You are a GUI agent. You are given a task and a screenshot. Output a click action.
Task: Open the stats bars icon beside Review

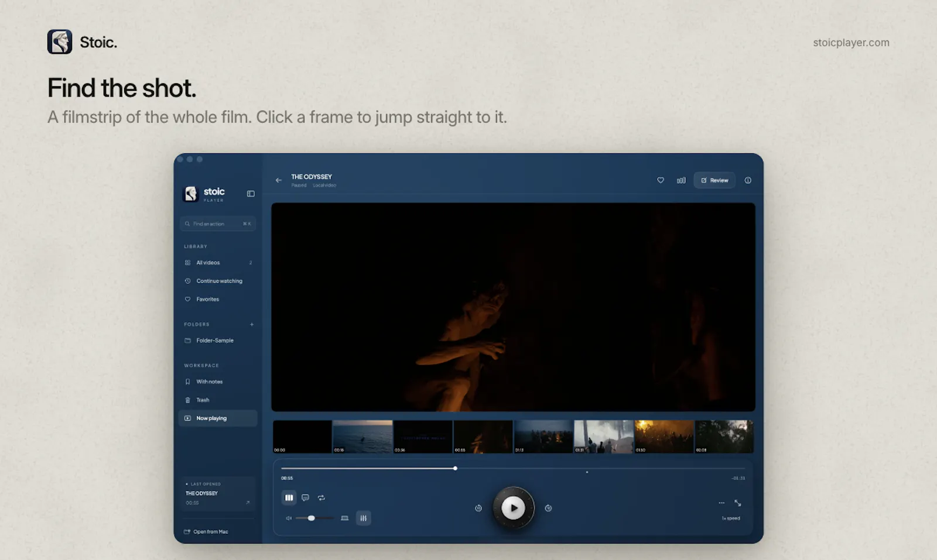pos(681,180)
